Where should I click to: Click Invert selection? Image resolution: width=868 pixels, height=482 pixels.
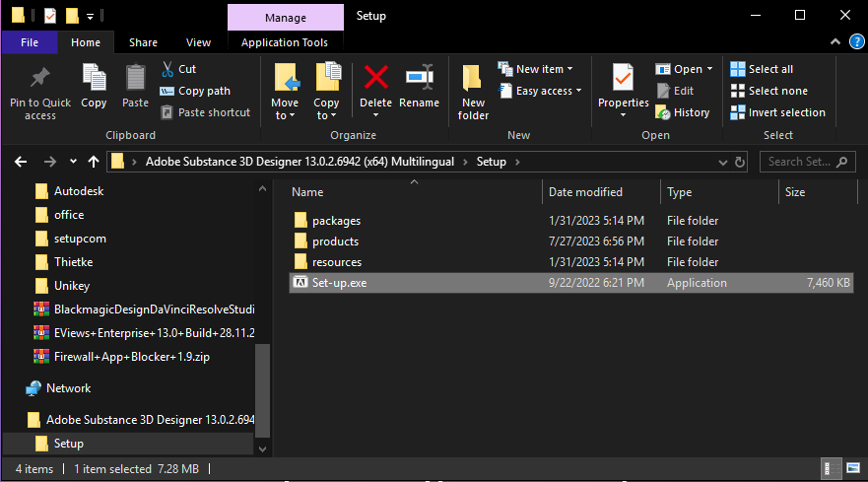(777, 112)
